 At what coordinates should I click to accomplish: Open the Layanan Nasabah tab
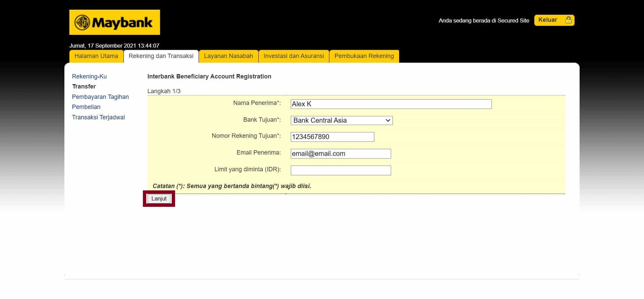(x=228, y=56)
